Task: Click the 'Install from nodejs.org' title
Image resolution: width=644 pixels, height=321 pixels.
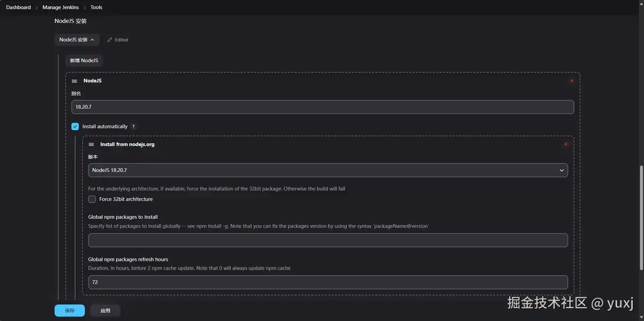Action: 127,145
